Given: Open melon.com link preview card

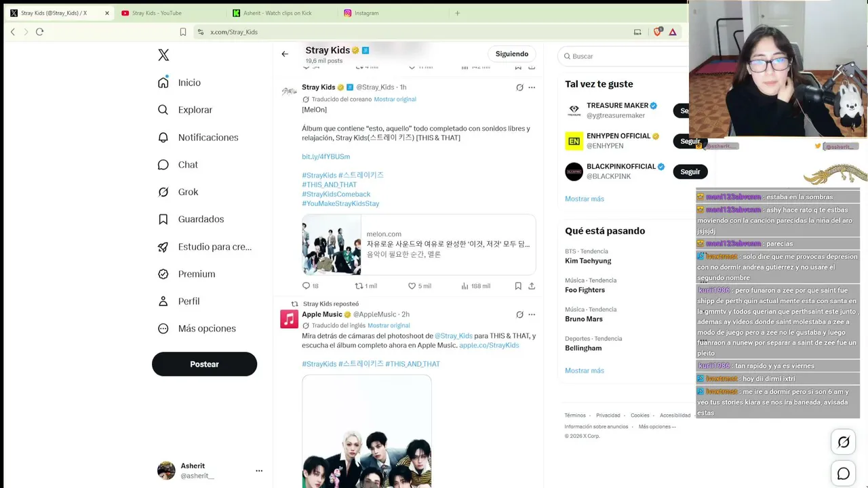Looking at the screenshot, I should [419, 245].
